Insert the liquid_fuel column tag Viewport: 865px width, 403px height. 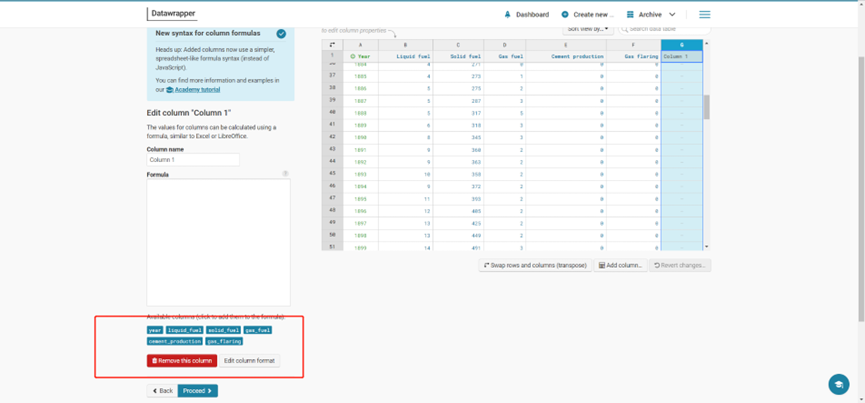(x=185, y=330)
